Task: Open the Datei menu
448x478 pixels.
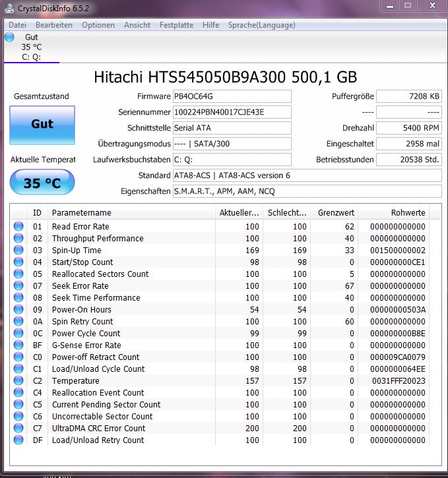Action: tap(17, 25)
